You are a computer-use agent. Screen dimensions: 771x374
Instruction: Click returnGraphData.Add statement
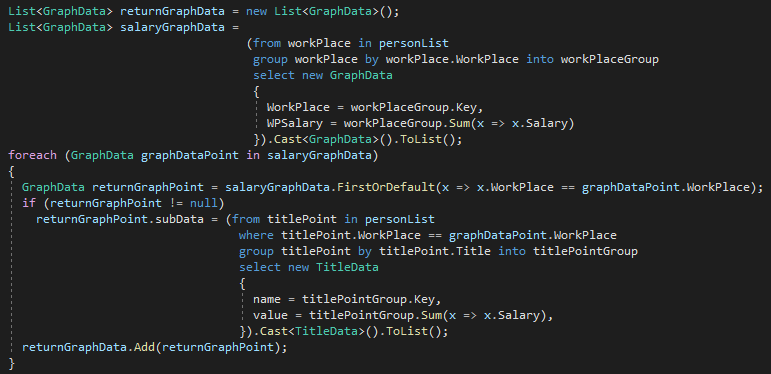[154, 347]
